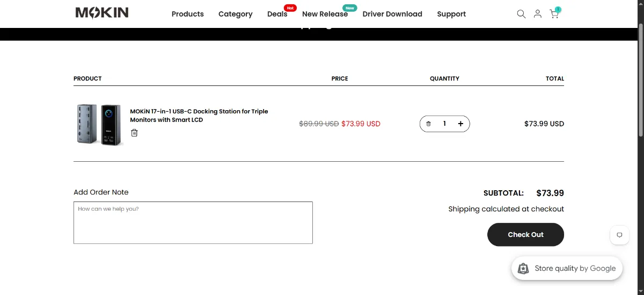Open the Deals menu item
This screenshot has height=295, width=644.
[x=277, y=14]
